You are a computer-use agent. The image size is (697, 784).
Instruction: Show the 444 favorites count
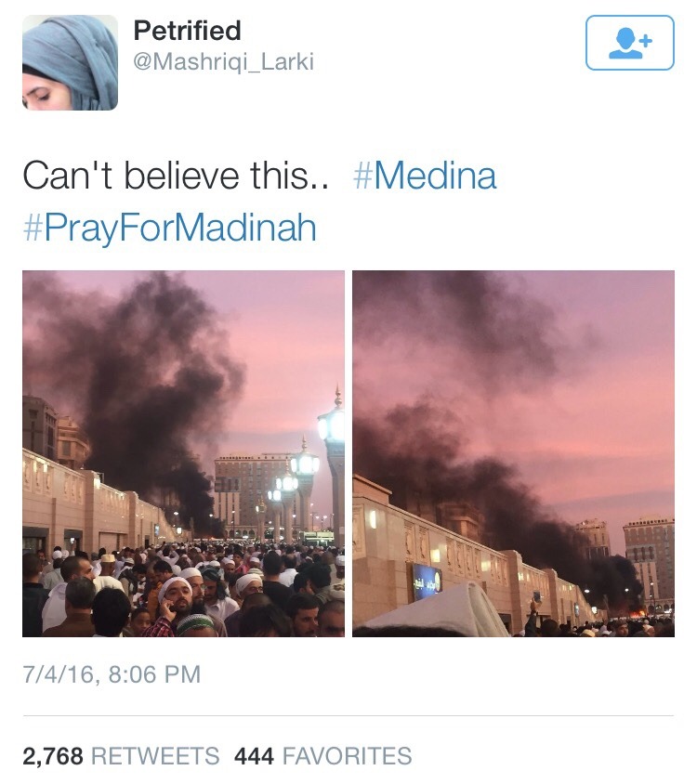(254, 756)
